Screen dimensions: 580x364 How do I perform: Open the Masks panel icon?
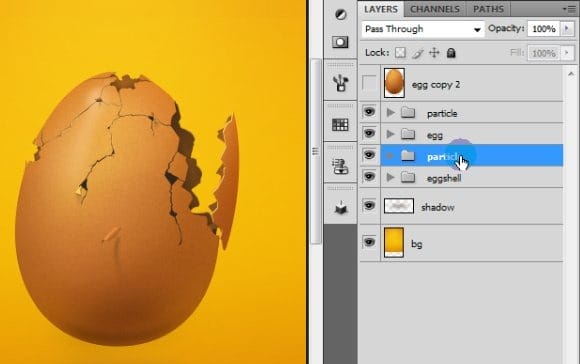[x=340, y=42]
